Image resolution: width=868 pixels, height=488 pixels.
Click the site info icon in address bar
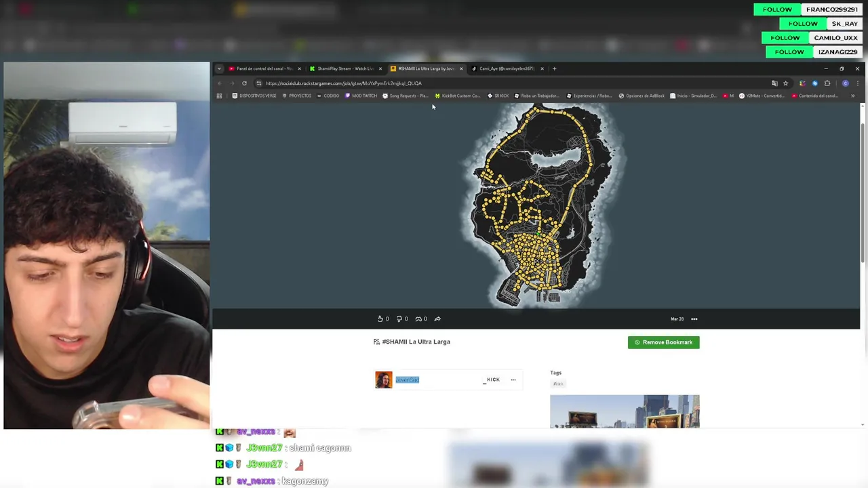click(258, 83)
